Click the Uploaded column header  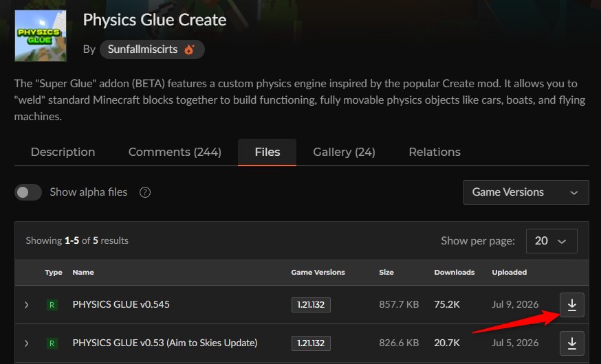[x=510, y=272]
